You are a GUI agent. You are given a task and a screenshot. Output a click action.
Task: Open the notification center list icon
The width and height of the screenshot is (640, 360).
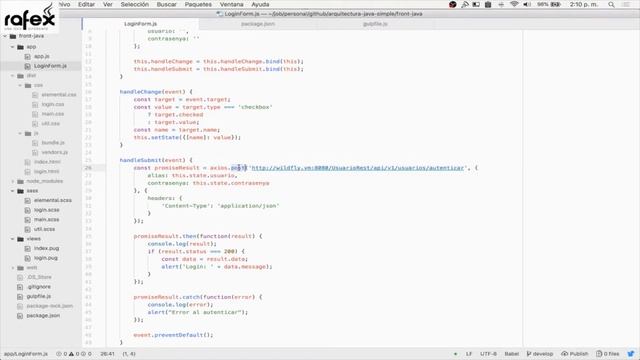(x=627, y=4)
